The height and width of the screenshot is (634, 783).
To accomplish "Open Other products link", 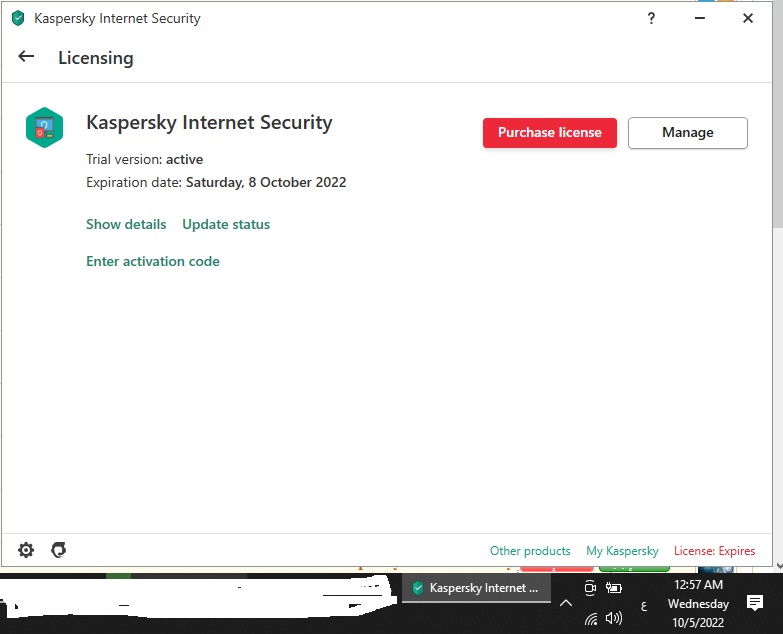I will pyautogui.click(x=530, y=551).
